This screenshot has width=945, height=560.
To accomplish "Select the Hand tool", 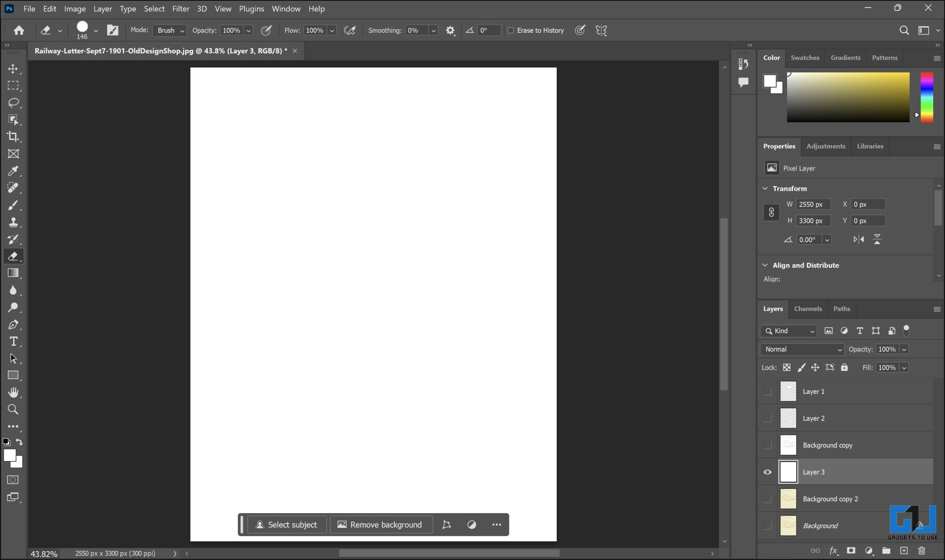I will [x=13, y=392].
